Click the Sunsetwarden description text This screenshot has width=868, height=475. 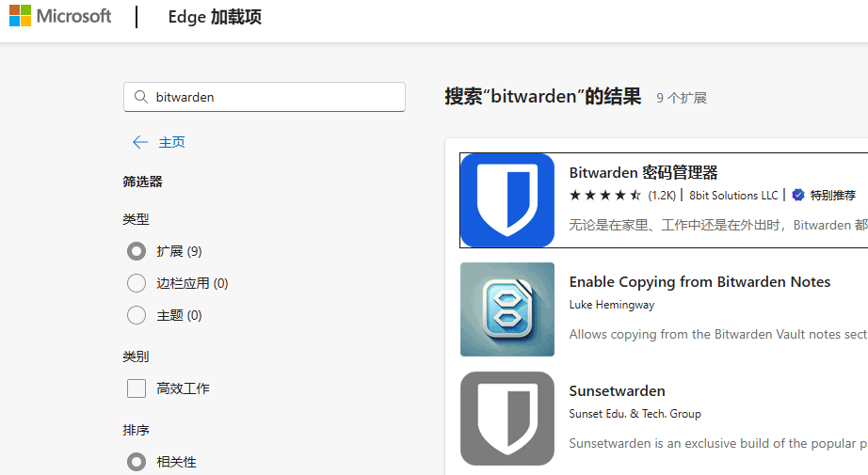tap(718, 443)
